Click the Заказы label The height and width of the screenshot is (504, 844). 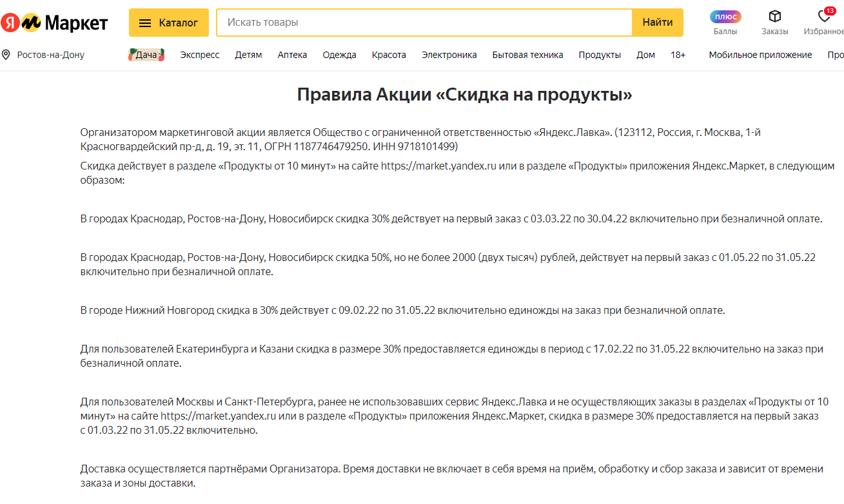775,31
